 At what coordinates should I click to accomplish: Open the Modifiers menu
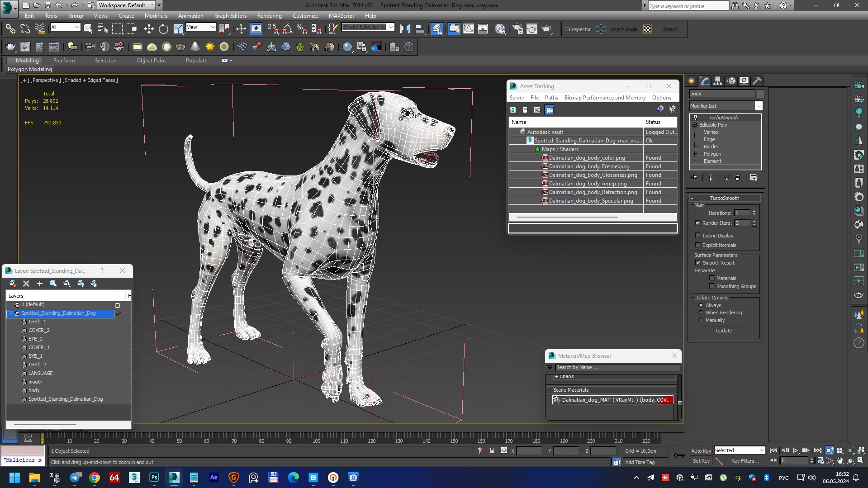pos(156,16)
